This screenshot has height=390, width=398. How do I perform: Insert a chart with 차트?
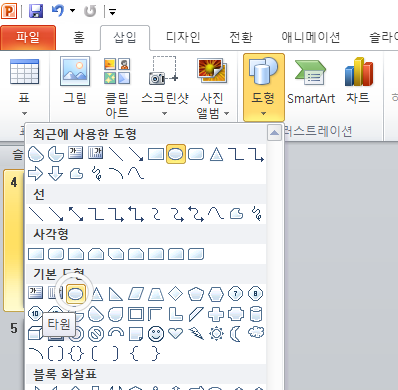coord(358,81)
